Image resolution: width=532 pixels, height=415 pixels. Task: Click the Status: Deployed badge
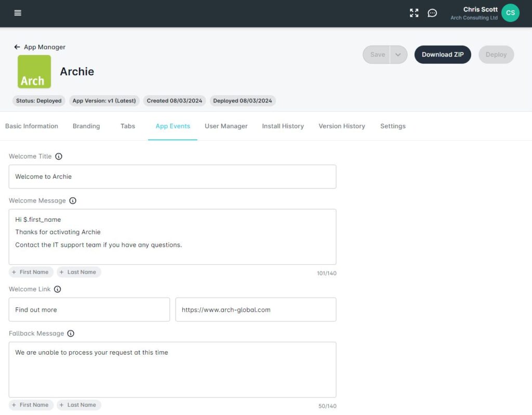coord(38,101)
